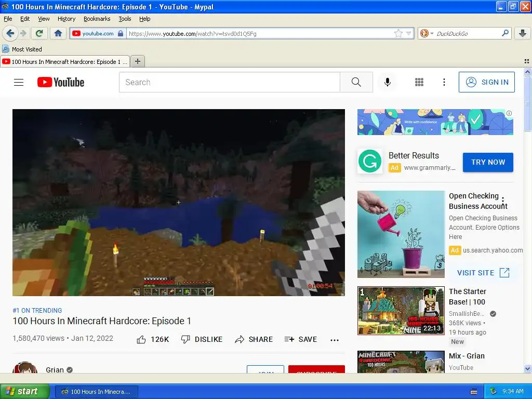Open the Bookmarks menu
The height and width of the screenshot is (399, 532).
coord(97,19)
